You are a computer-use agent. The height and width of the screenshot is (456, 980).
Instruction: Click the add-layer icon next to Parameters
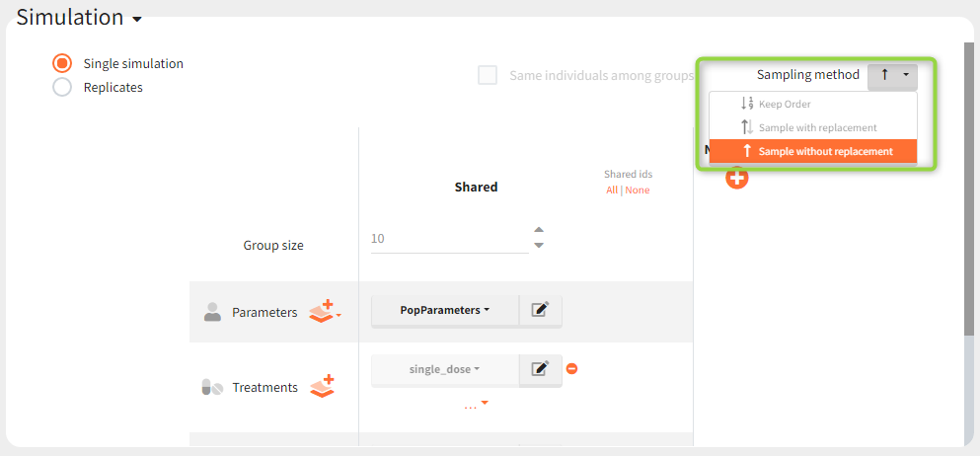[324, 312]
